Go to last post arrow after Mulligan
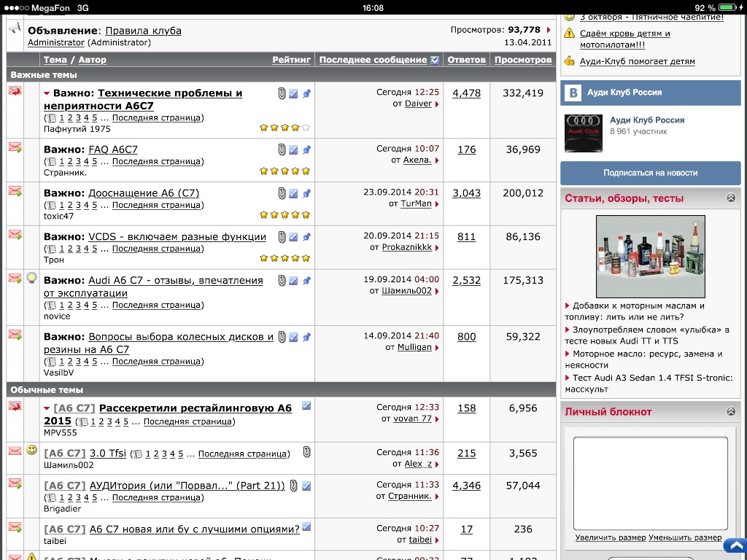747x560 pixels. (437, 348)
